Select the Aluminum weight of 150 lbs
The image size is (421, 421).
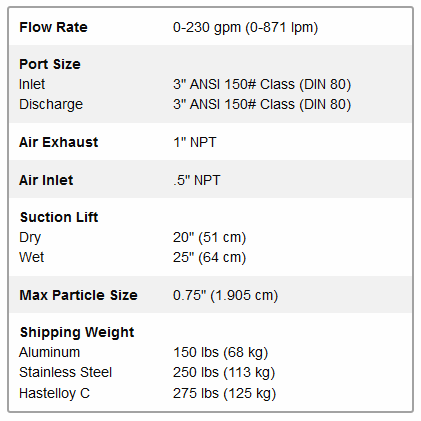click(220, 353)
